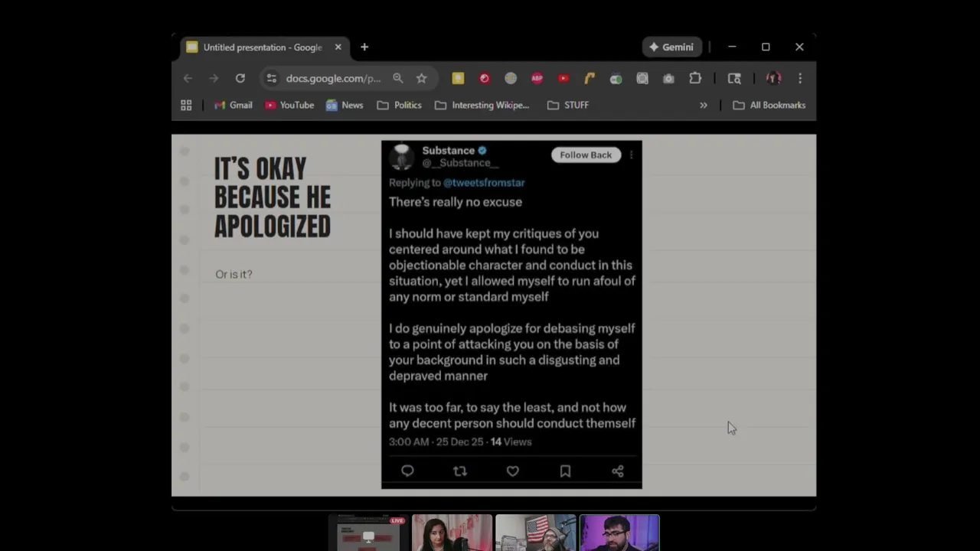This screenshot has width=980, height=551.
Task: Open the YouTube bookmark
Action: pyautogui.click(x=289, y=105)
